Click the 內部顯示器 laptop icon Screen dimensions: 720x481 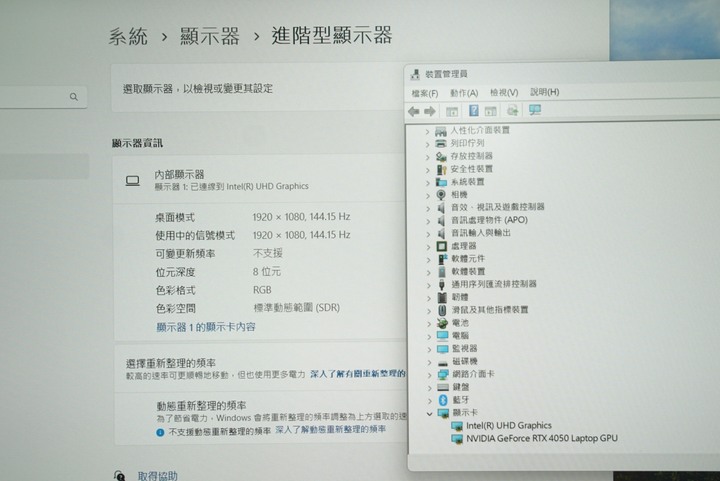[133, 180]
